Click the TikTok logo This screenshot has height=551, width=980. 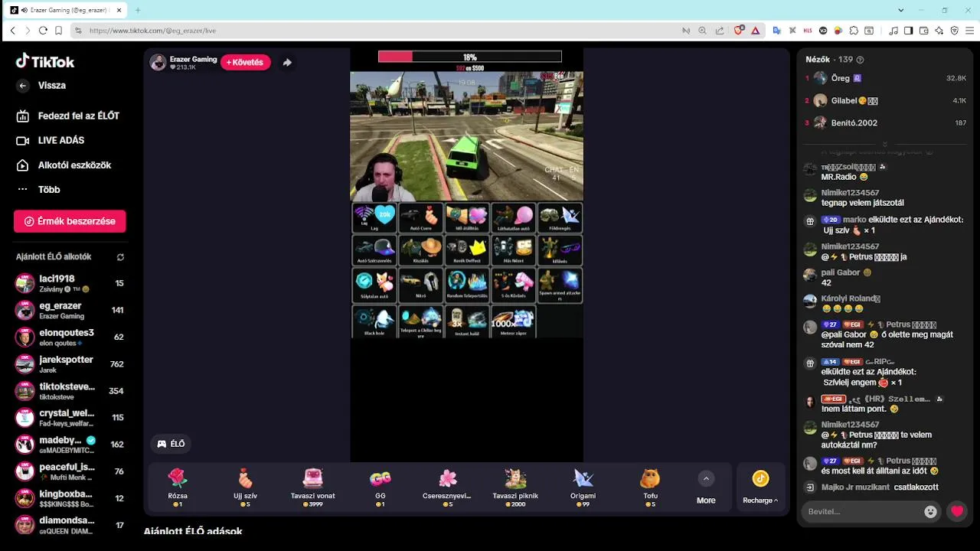point(45,62)
